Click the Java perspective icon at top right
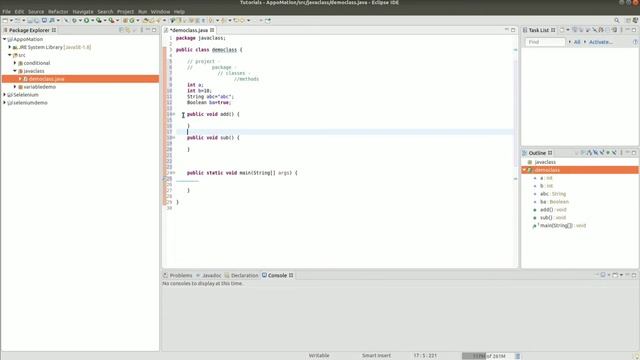The image size is (640, 360). pyautogui.click(x=635, y=20)
